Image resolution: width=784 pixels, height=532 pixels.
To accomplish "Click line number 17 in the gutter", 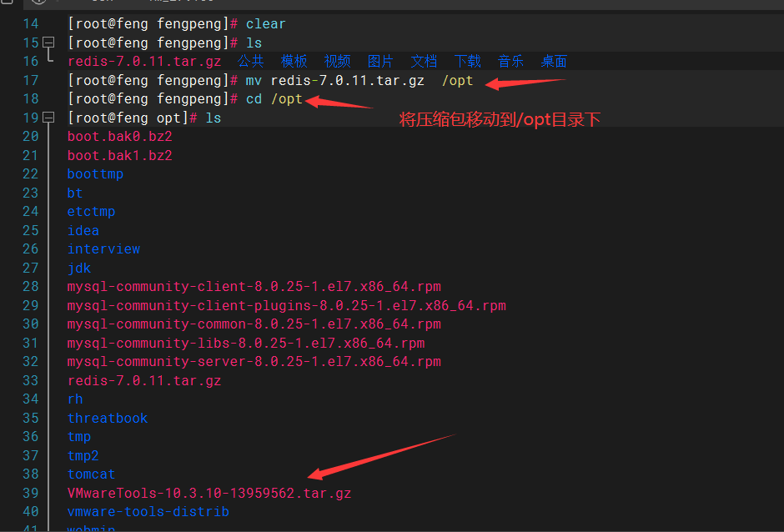I will (31, 81).
